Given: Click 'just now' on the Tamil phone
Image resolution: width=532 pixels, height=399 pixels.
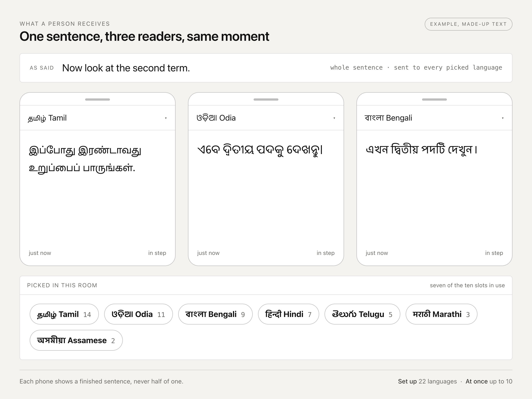Looking at the screenshot, I should pyautogui.click(x=40, y=253).
